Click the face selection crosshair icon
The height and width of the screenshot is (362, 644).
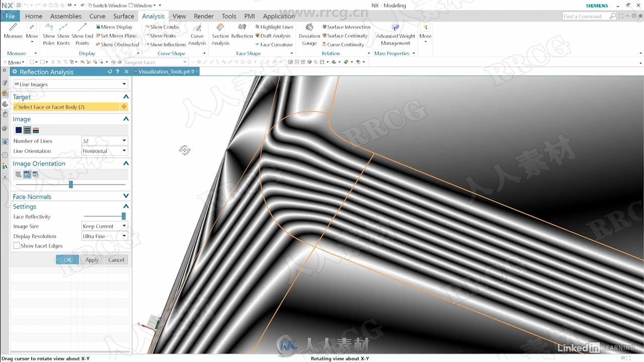pos(124,107)
